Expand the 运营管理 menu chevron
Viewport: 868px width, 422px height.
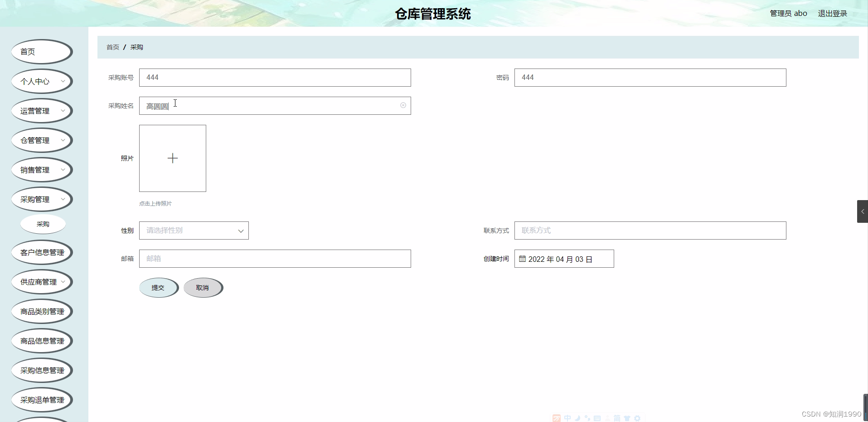(63, 111)
